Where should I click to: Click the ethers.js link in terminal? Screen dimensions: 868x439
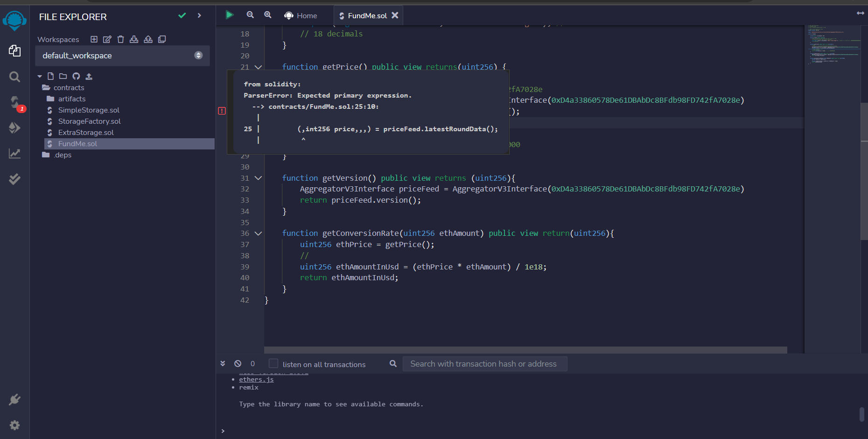click(256, 379)
